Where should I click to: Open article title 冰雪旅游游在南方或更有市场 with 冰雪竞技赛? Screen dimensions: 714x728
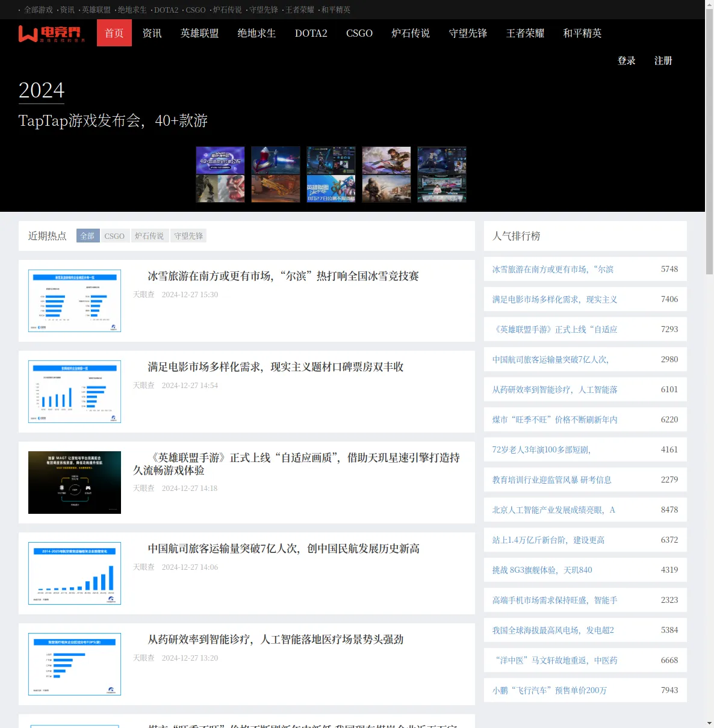click(284, 276)
